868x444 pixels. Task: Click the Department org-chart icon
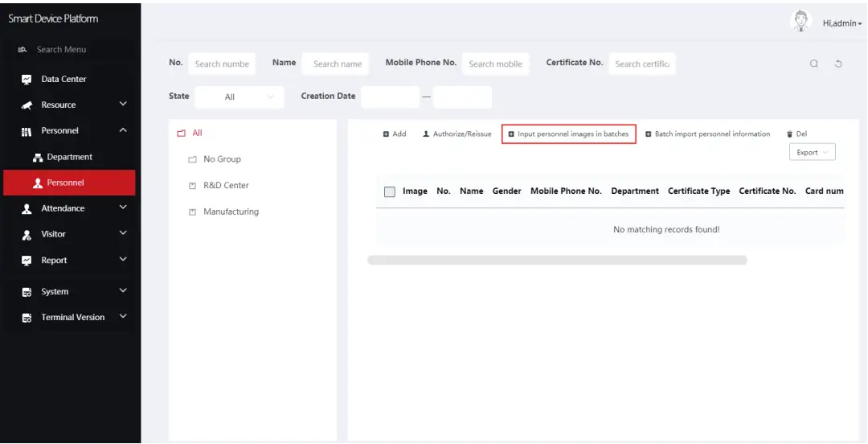point(38,158)
